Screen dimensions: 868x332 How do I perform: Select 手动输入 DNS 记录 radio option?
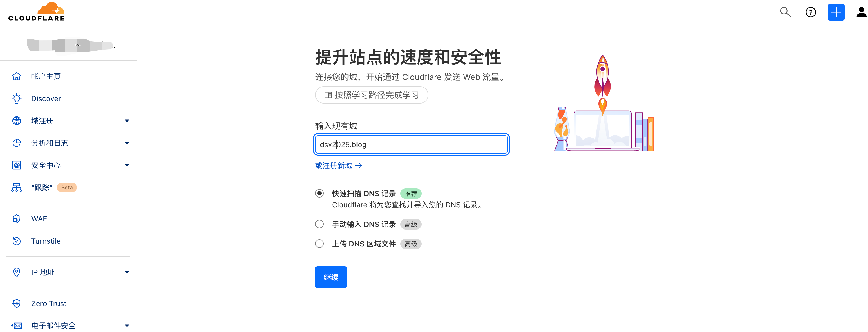point(319,224)
